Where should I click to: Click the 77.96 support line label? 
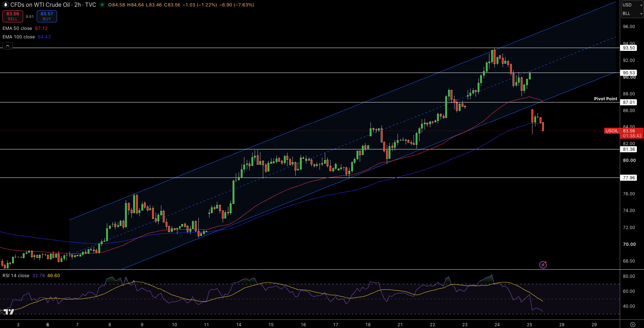(629, 178)
